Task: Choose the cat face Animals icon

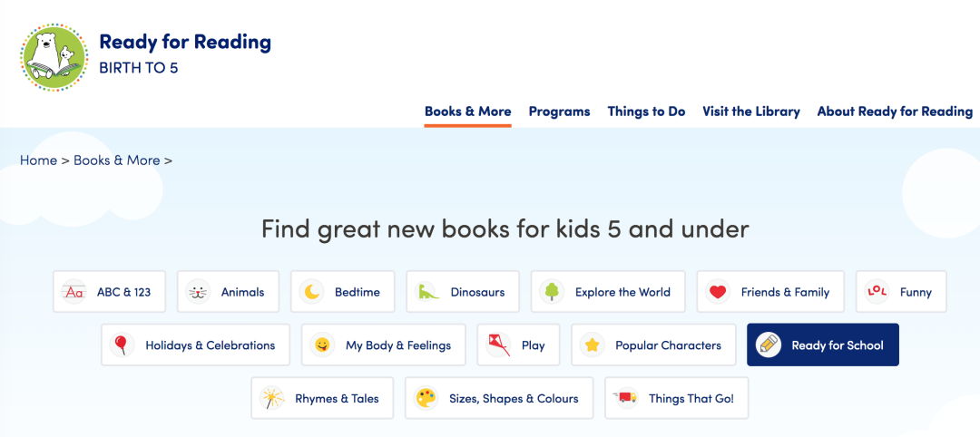Action: coord(198,292)
